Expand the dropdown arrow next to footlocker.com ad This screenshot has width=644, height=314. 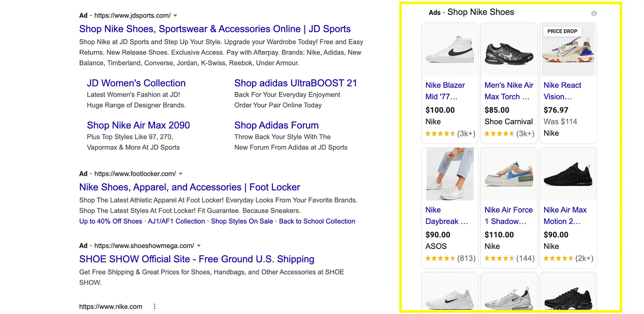click(x=181, y=174)
